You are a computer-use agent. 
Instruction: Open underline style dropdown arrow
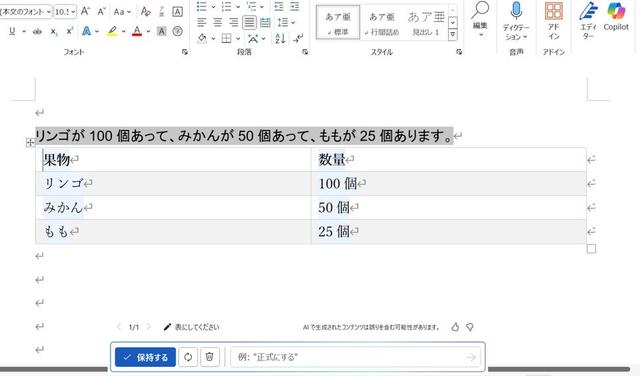pyautogui.click(x=24, y=31)
